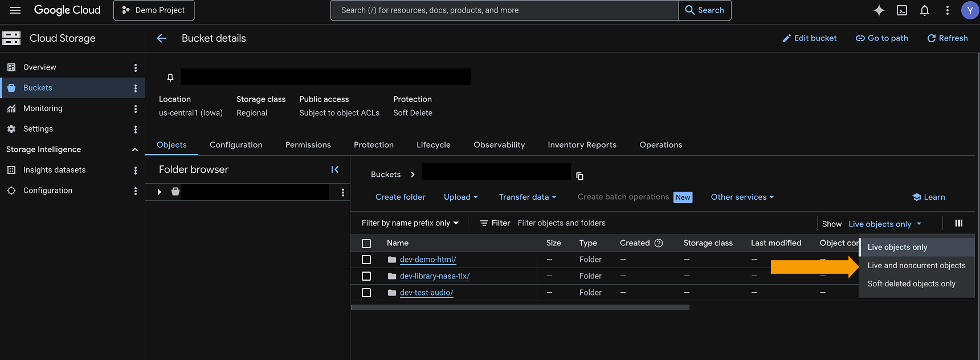Switch to the Objects tab
The height and width of the screenshot is (360, 980).
click(x=171, y=145)
